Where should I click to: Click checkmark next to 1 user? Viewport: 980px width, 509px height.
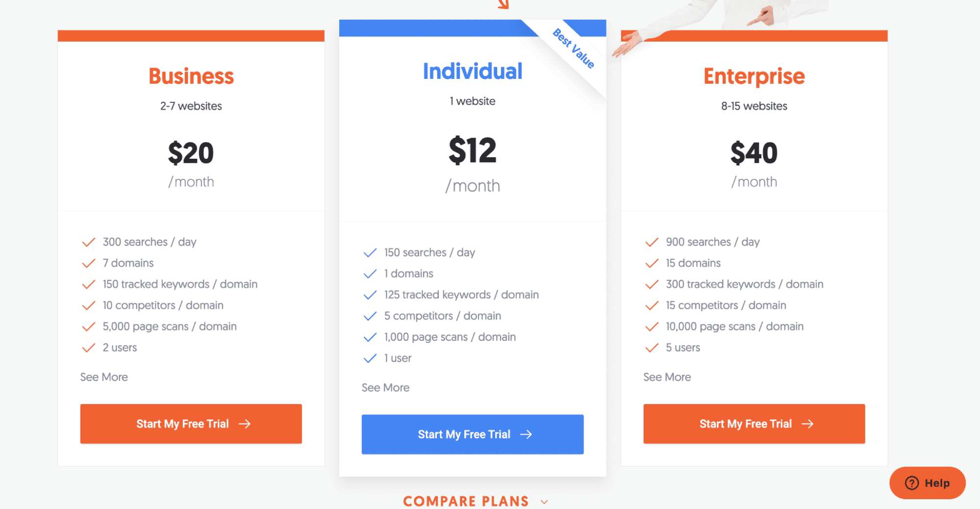coord(370,358)
